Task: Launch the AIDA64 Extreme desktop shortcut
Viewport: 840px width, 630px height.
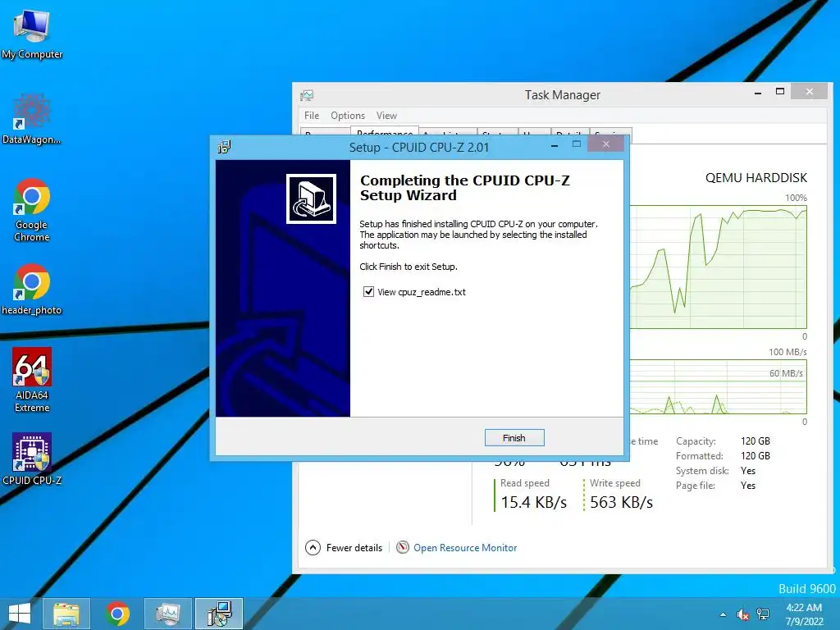Action: [32, 380]
